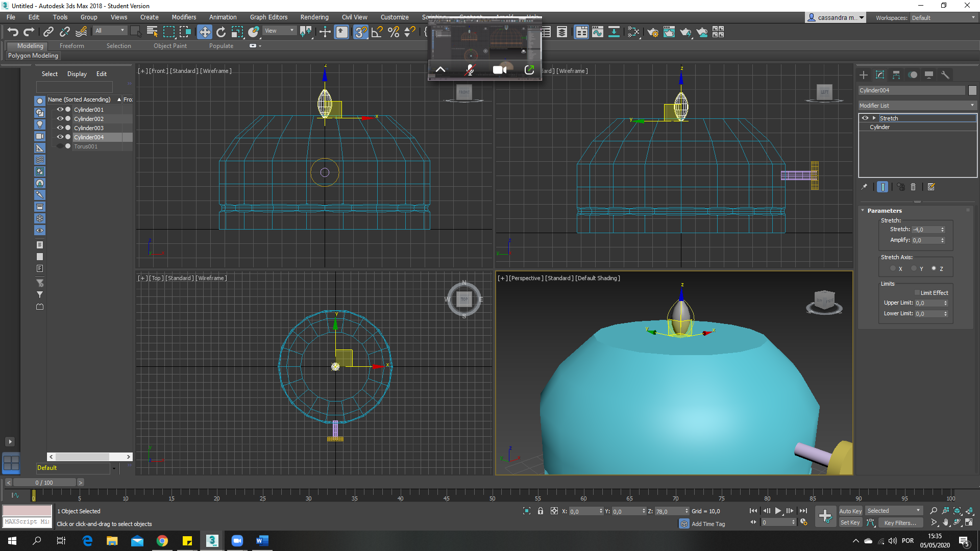This screenshot has width=980, height=551.
Task: Open the Modifier List dropdown
Action: [x=917, y=106]
